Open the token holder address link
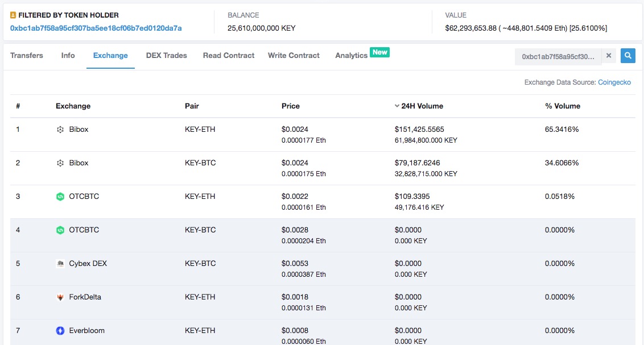Screen dimensions: 644x345 96,28
